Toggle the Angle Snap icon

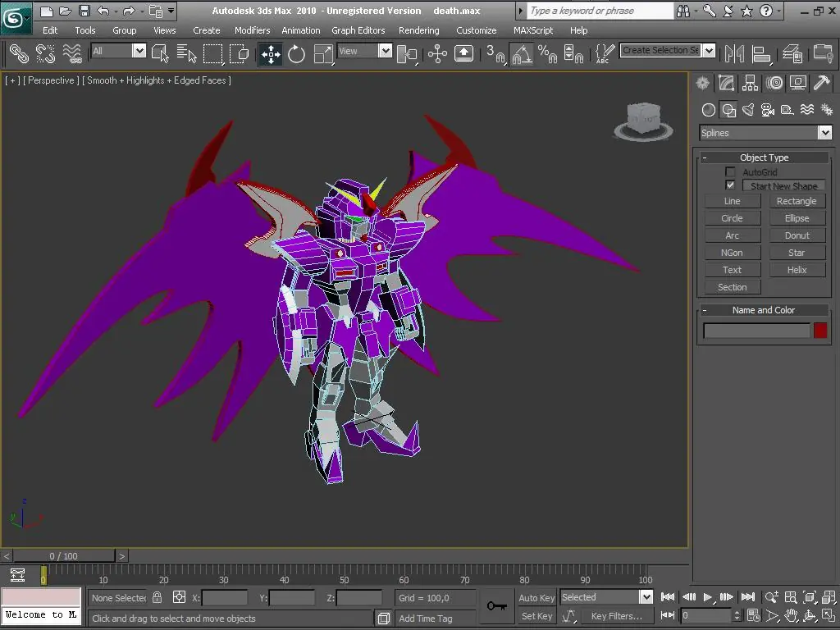point(522,53)
